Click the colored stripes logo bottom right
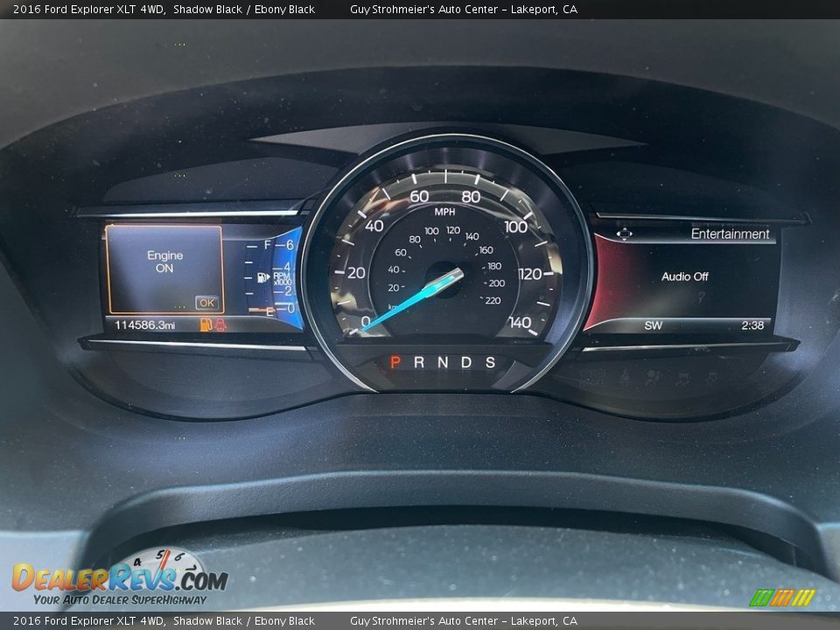840x630 pixels. pyautogui.click(x=782, y=598)
